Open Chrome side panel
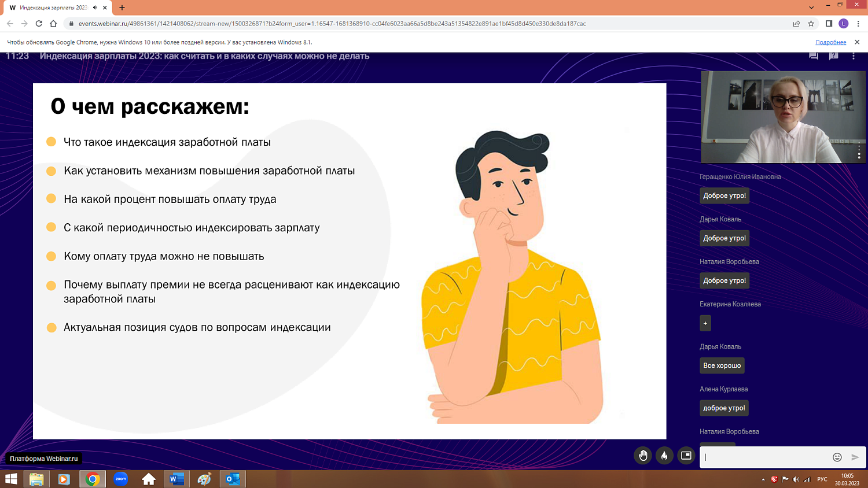This screenshot has height=488, width=868. click(829, 24)
